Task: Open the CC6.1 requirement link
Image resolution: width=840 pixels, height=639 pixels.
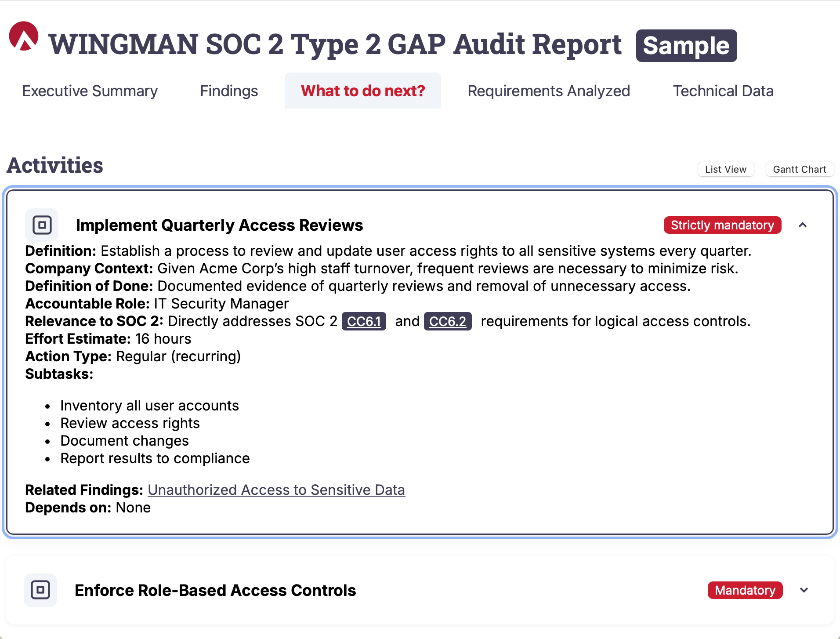Action: point(364,321)
